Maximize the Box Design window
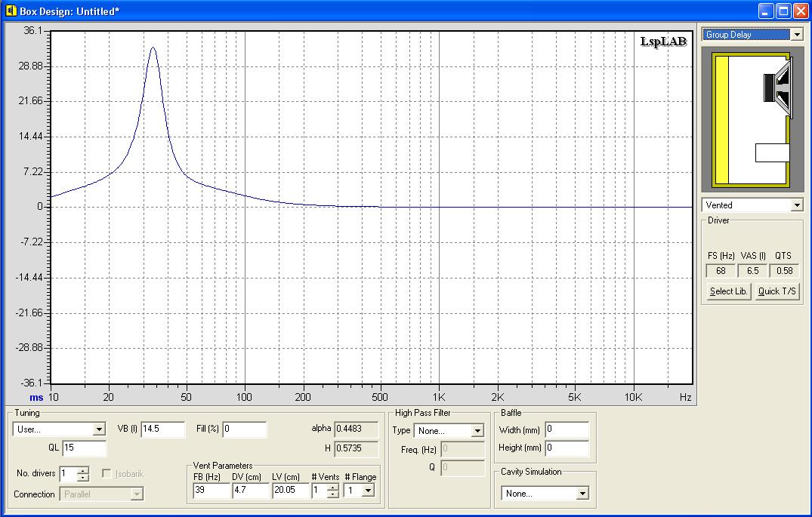The width and height of the screenshot is (812, 517). click(783, 11)
